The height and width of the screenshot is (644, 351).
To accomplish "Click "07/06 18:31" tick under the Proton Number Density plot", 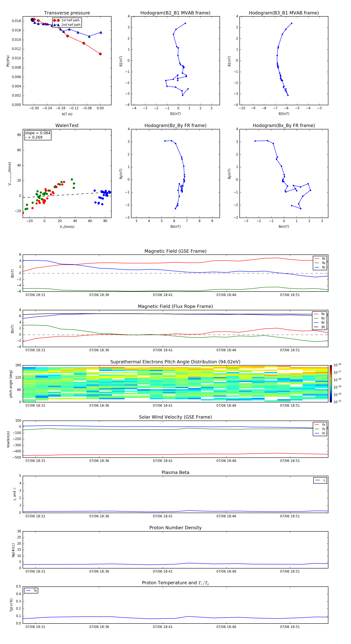I will 35,571.
